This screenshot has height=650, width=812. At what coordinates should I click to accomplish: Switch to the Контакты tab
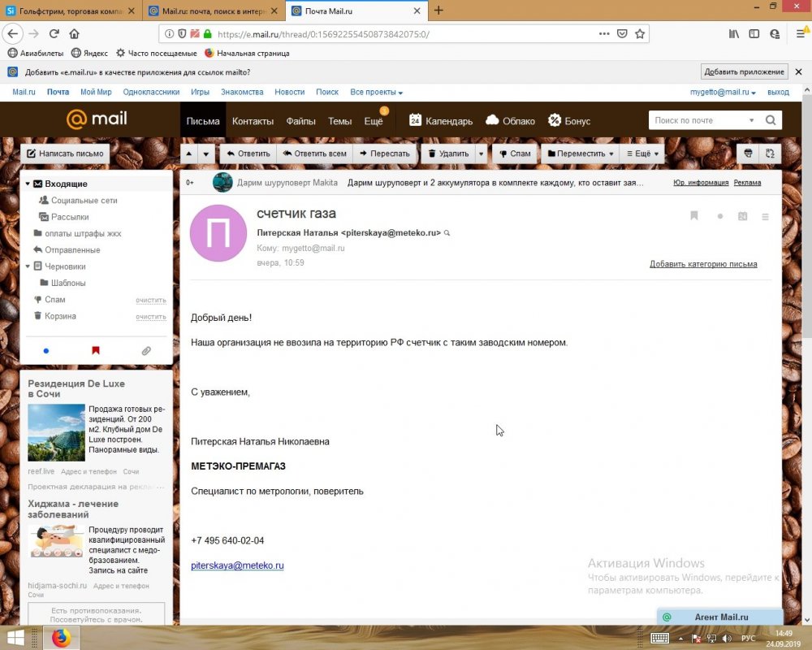pos(252,119)
